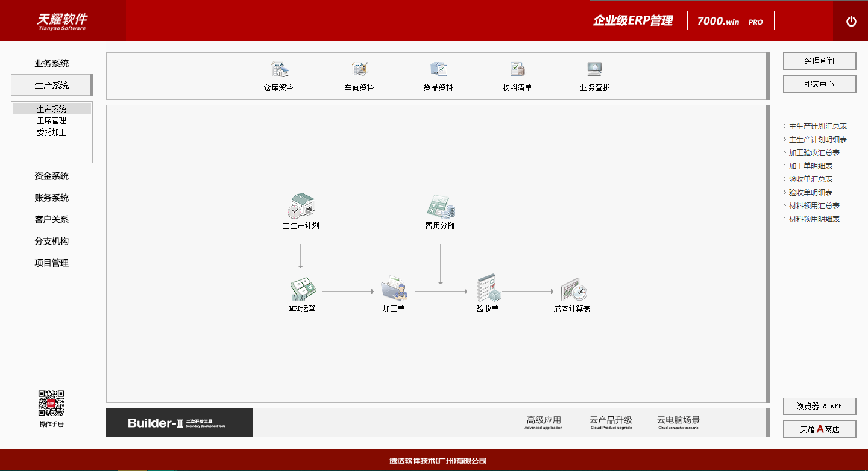Viewport: 868px width, 471px height.
Task: Click the 经理查询 manager query button
Action: coord(819,61)
